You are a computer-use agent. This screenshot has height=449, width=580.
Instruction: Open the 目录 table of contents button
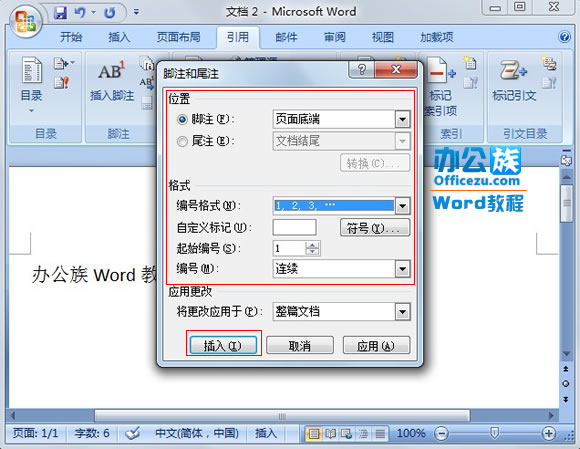coord(31,84)
